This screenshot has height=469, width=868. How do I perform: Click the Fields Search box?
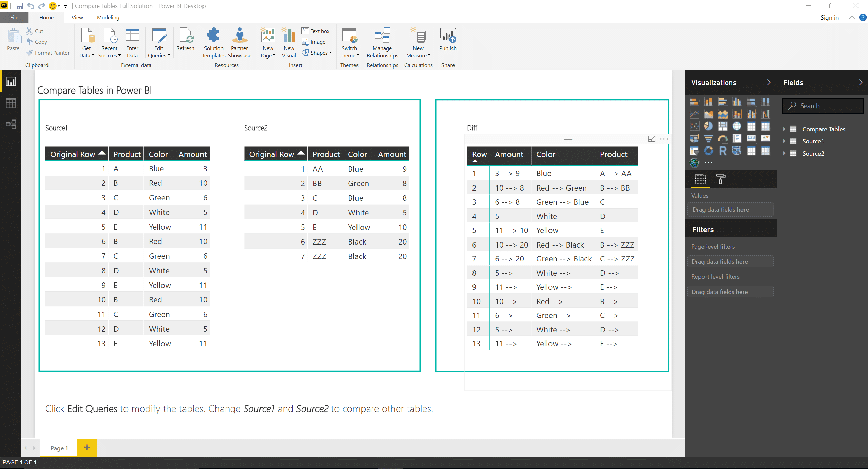point(823,106)
